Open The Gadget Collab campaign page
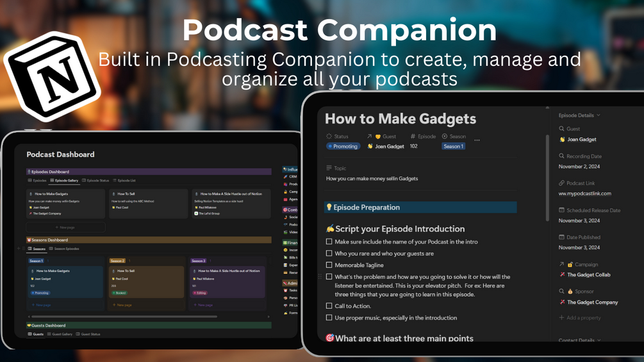 click(585, 275)
